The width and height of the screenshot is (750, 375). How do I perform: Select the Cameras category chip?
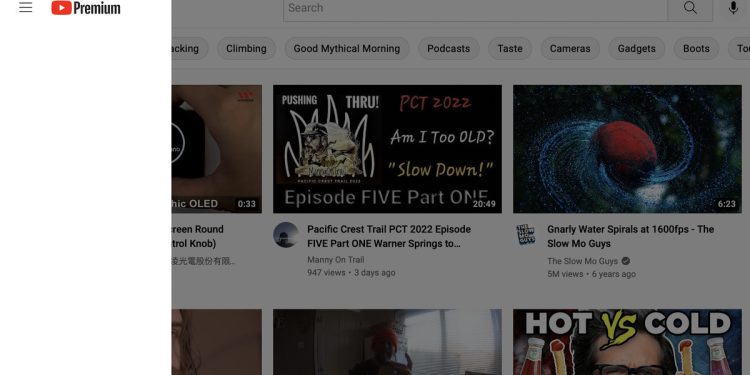tap(570, 48)
